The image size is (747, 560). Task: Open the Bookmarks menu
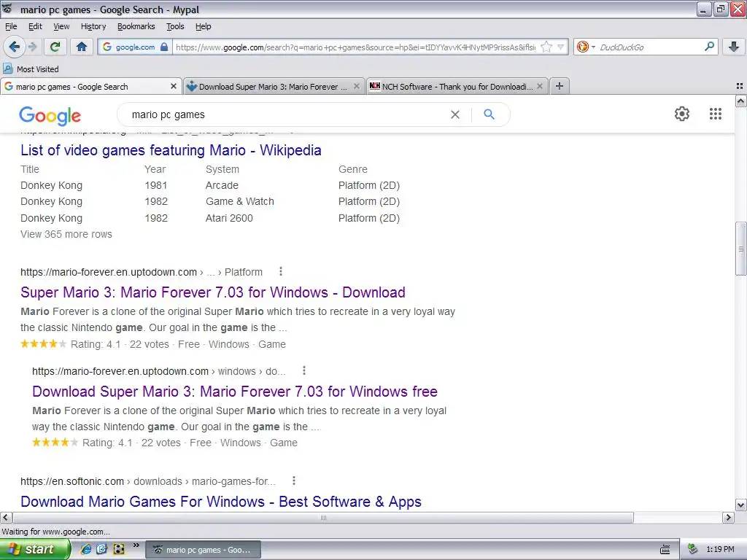tap(136, 26)
